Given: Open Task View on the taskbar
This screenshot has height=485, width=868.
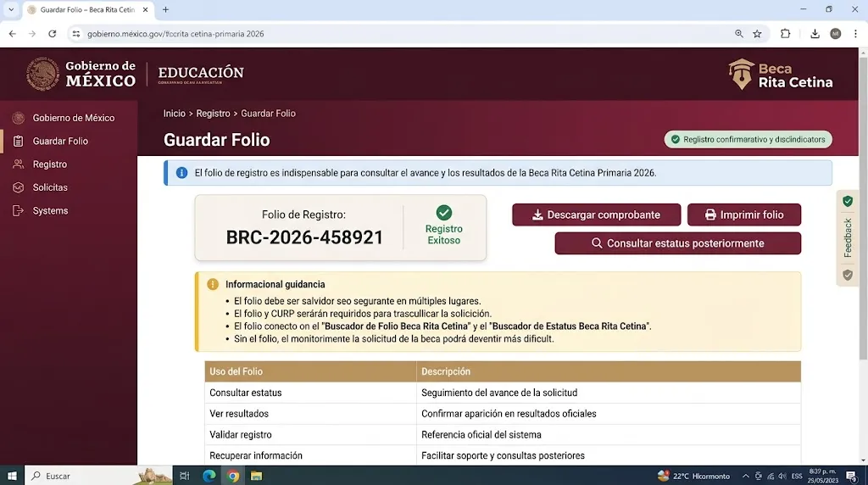Looking at the screenshot, I should 185,476.
